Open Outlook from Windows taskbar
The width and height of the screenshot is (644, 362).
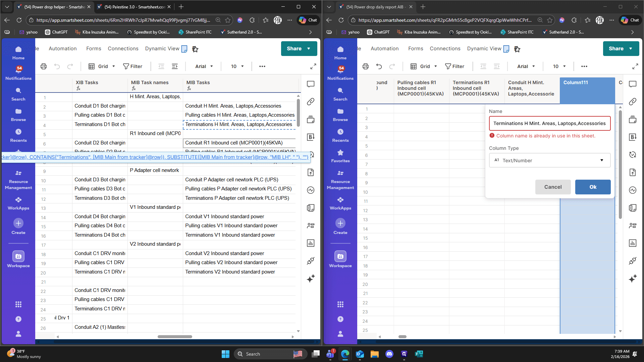(360, 354)
